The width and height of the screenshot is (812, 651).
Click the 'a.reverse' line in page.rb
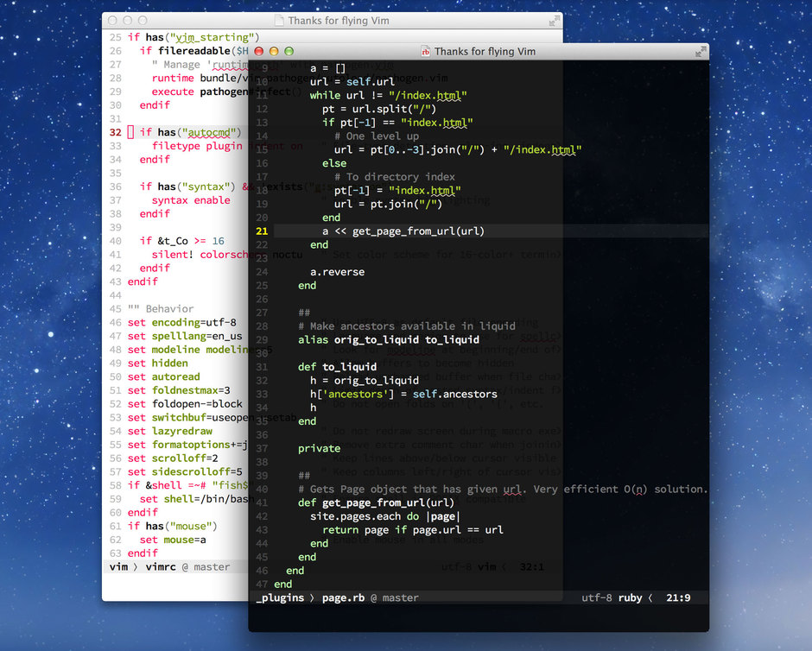point(337,272)
